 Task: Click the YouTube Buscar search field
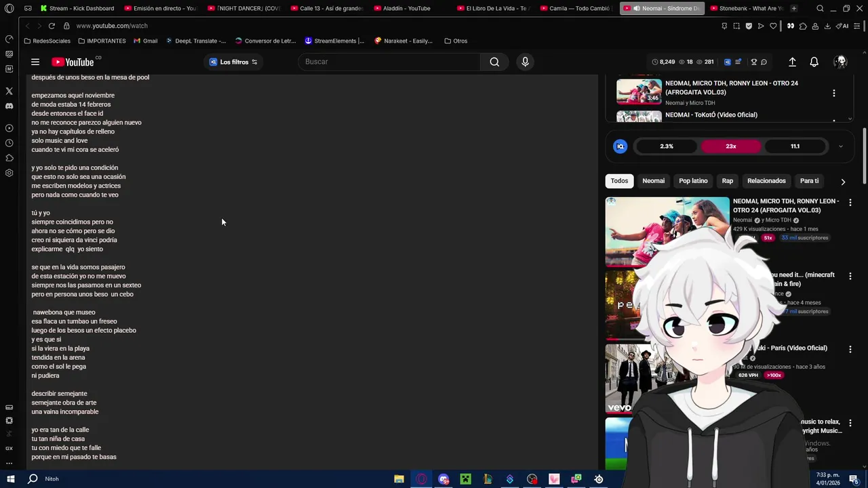(x=389, y=62)
